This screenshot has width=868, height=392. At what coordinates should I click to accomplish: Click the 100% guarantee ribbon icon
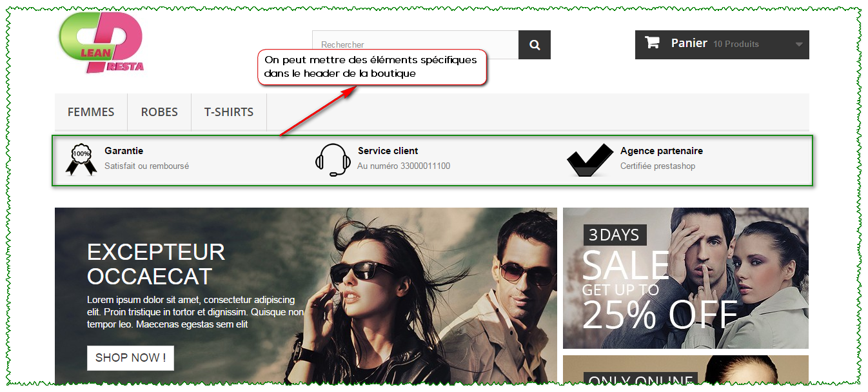81,159
